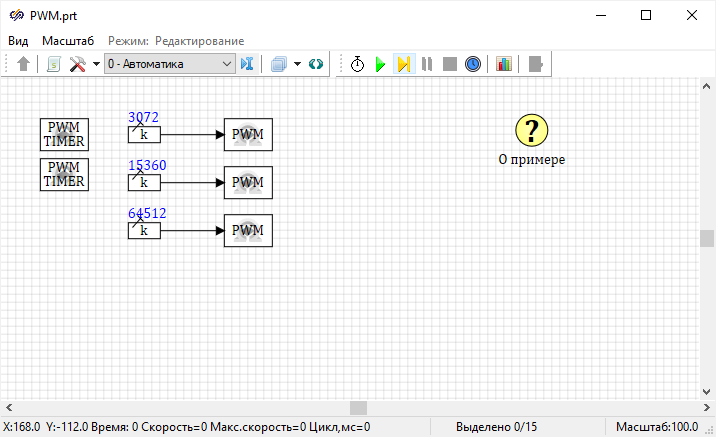Click the 'О примере' question mark block
Viewport: 716px width, 437px height.
click(532, 130)
